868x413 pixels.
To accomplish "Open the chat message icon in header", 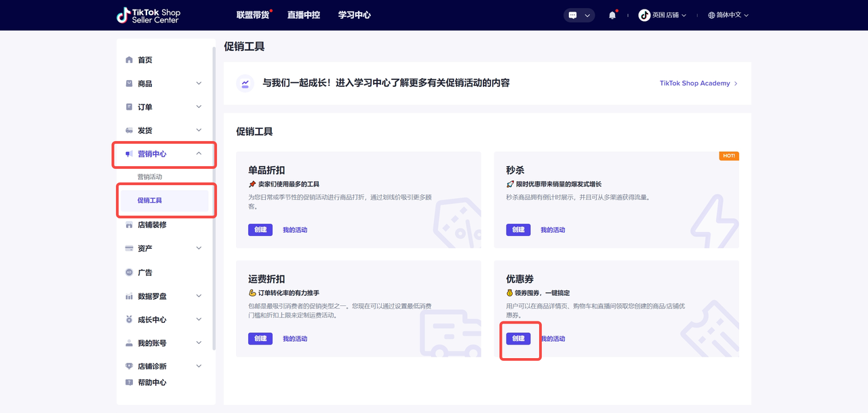I will (x=573, y=15).
